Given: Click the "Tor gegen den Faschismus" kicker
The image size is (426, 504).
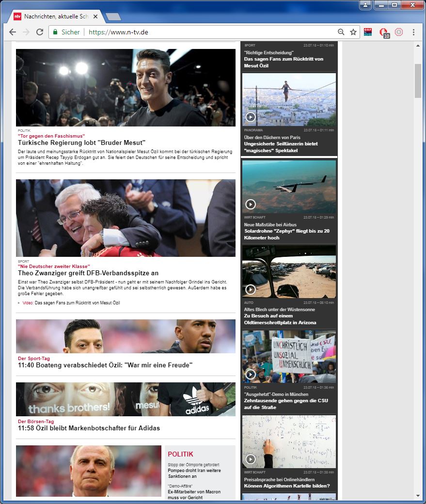Looking at the screenshot, I should coord(51,136).
